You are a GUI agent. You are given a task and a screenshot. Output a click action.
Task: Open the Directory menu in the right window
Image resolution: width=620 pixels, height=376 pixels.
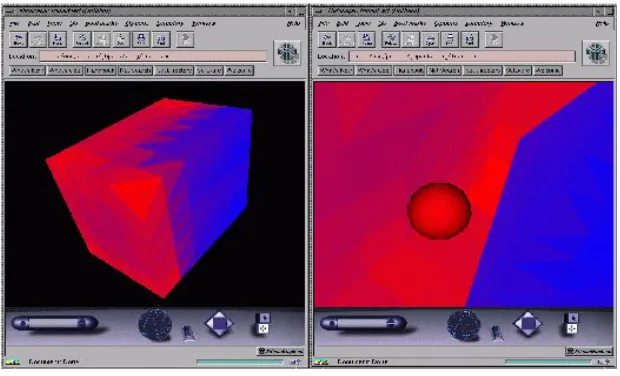(478, 24)
